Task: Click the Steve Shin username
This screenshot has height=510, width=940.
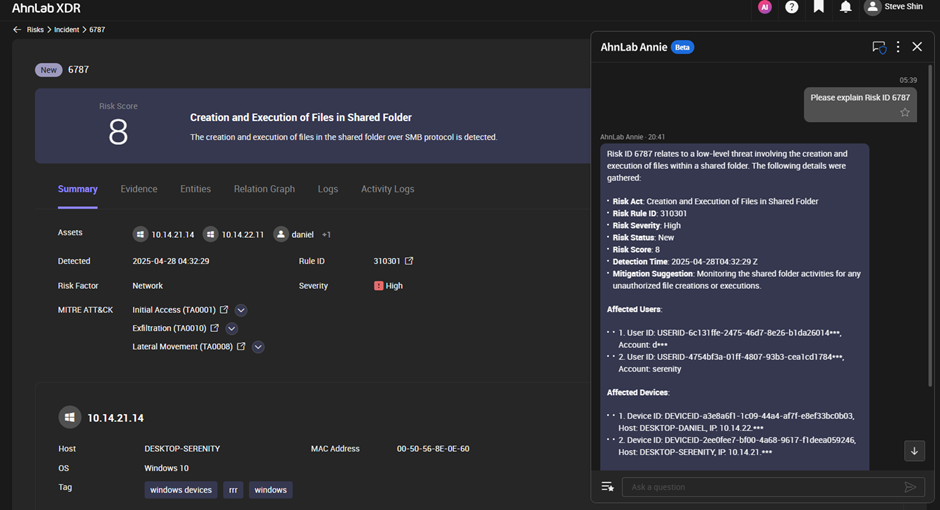Action: 903,7
